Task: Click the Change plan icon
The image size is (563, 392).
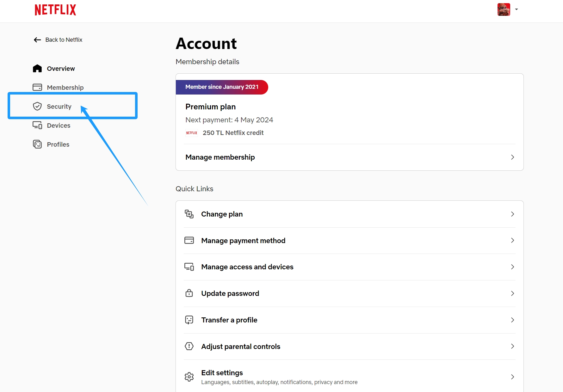Action: point(189,214)
